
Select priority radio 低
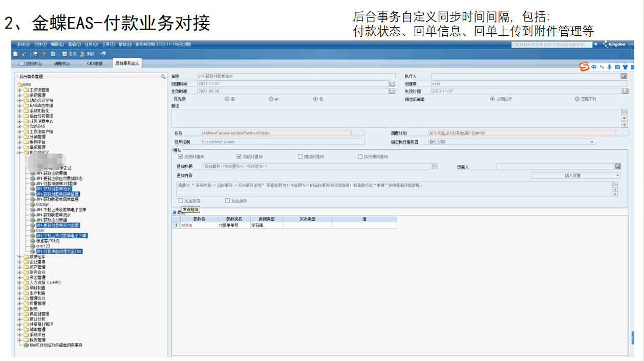(x=315, y=99)
